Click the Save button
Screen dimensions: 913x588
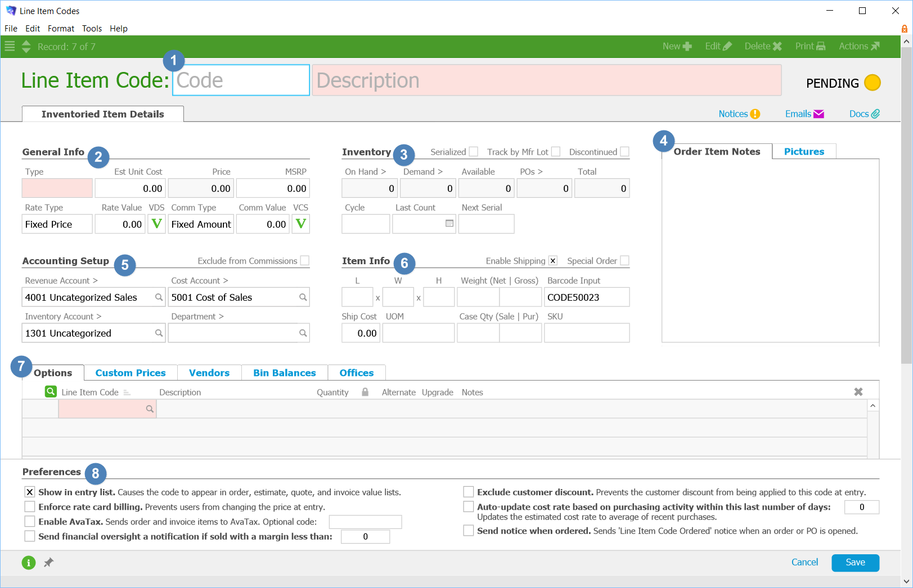[x=855, y=563]
